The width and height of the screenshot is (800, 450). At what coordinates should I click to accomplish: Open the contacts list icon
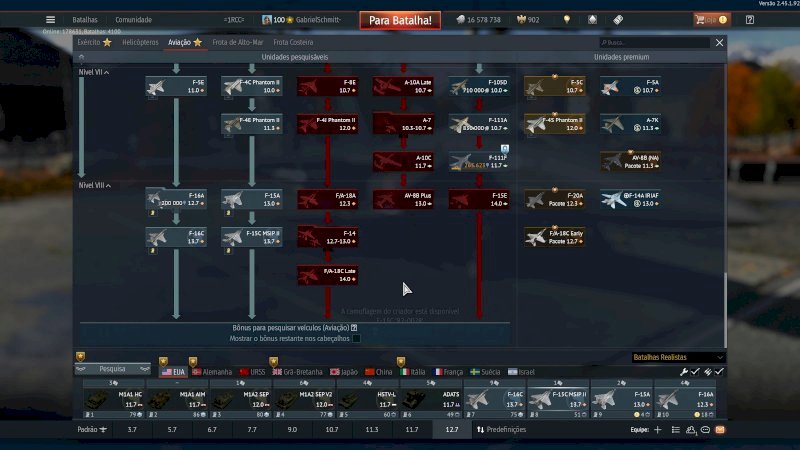pos(690,430)
